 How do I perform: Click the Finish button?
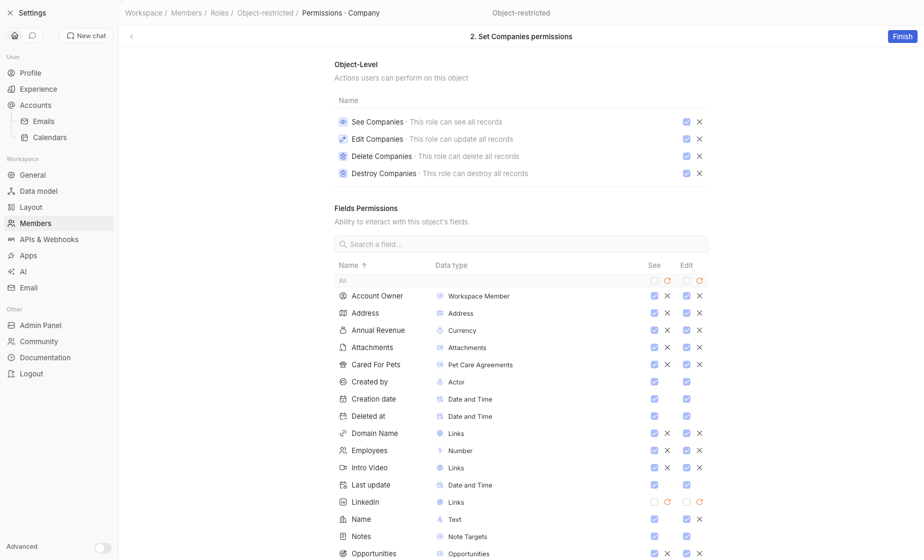pyautogui.click(x=902, y=37)
